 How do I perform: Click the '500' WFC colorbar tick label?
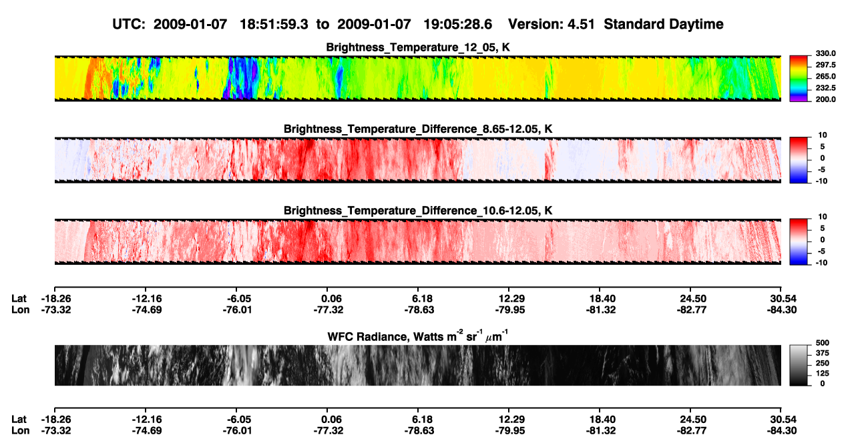pyautogui.click(x=822, y=343)
